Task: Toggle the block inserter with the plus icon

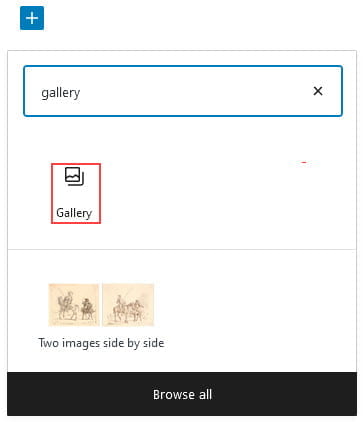Action: click(x=32, y=18)
